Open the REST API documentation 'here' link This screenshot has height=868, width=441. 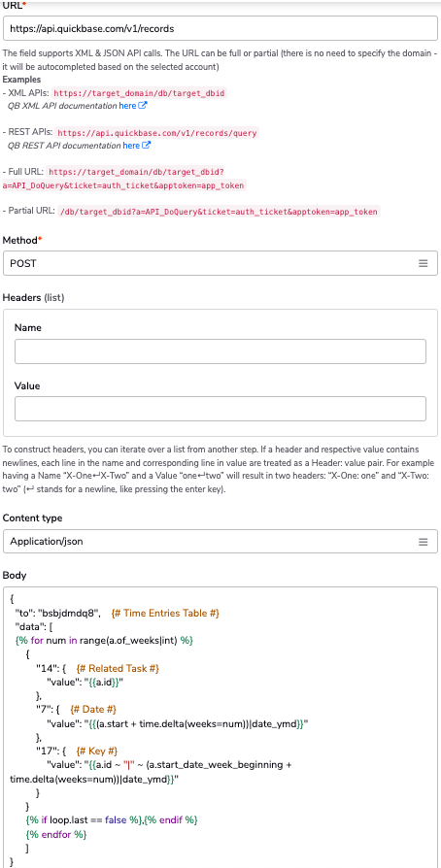tap(131, 146)
